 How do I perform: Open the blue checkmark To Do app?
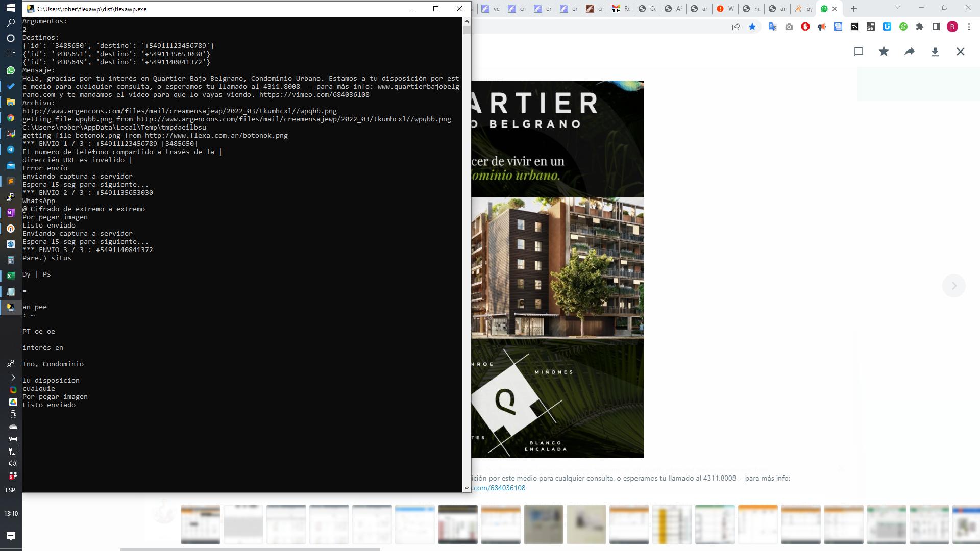click(11, 86)
